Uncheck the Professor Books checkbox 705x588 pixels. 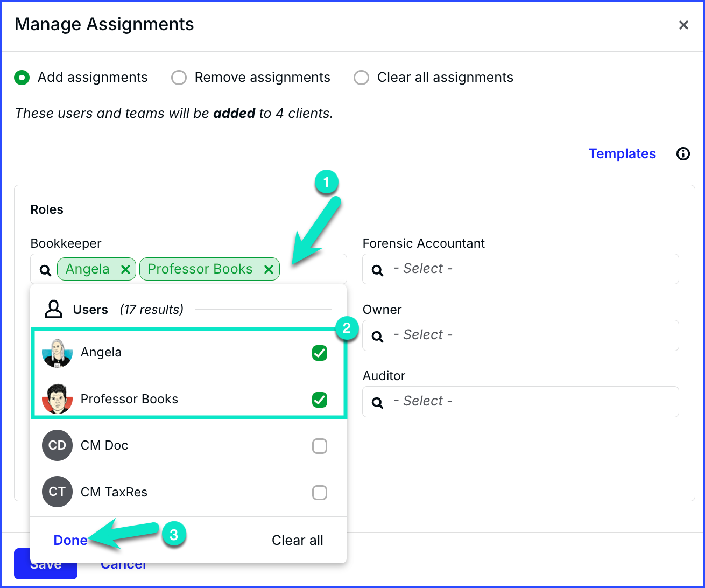(320, 400)
